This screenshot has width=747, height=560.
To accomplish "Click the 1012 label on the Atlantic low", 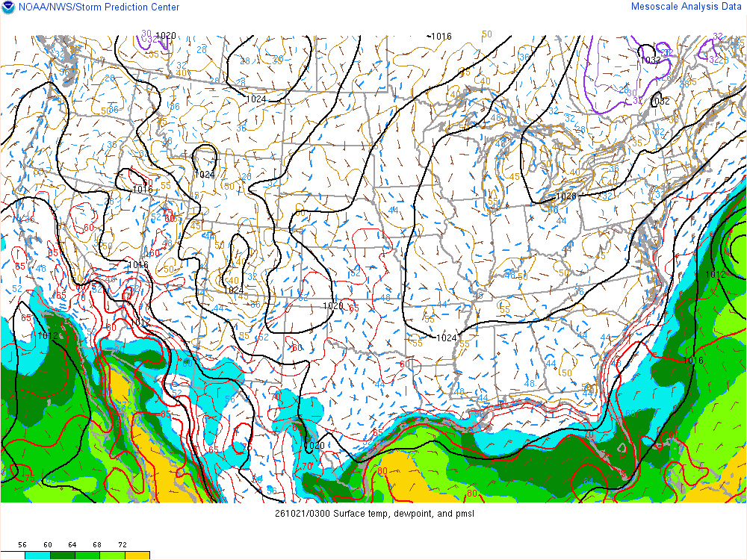I will [x=716, y=274].
